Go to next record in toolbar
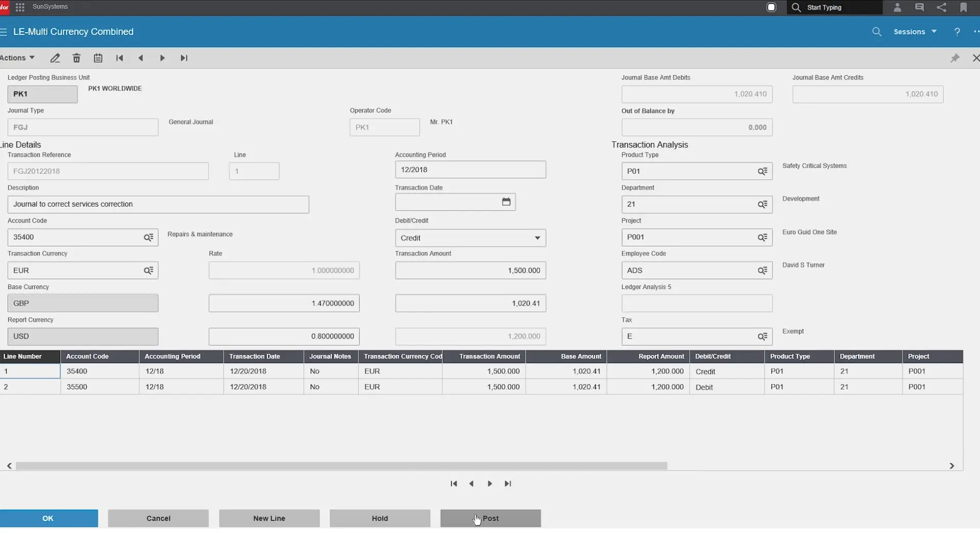 coord(162,58)
